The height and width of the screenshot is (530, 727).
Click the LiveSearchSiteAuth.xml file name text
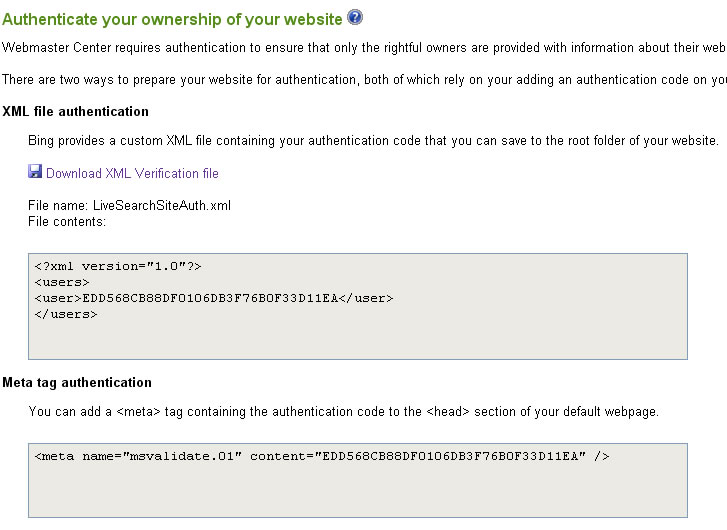[162, 205]
